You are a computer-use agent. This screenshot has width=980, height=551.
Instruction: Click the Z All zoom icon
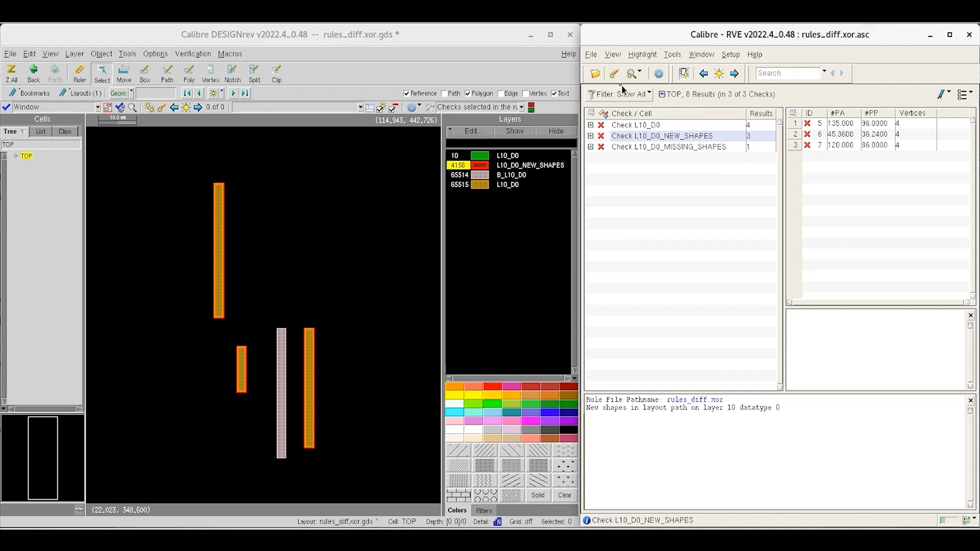(x=11, y=73)
